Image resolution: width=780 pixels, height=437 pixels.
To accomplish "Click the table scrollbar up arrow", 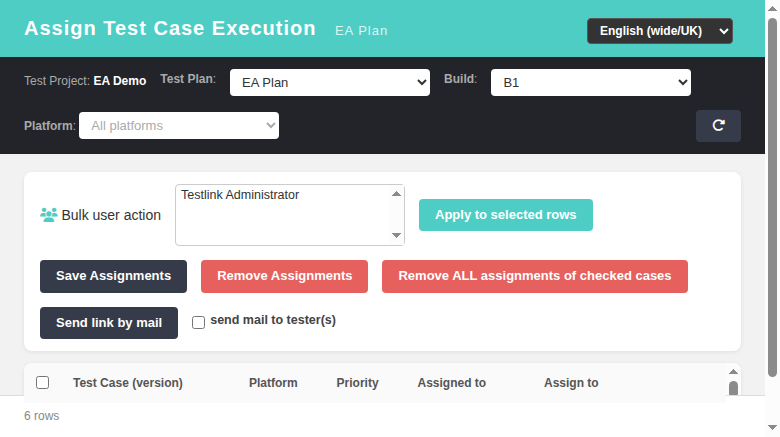I will (x=733, y=372).
